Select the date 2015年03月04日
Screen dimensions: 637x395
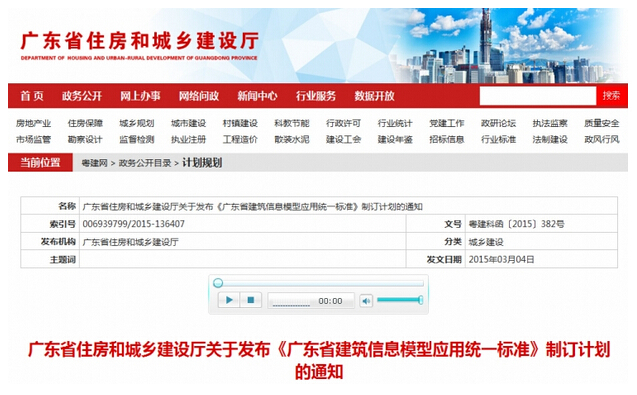501,259
